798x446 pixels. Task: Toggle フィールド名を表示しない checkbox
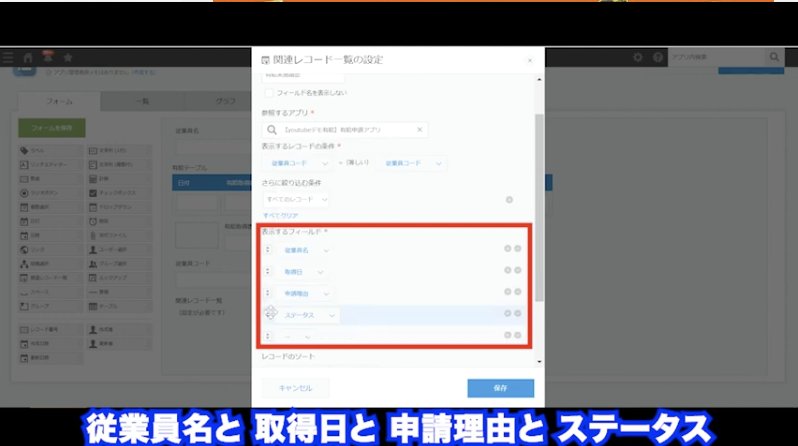click(268, 93)
